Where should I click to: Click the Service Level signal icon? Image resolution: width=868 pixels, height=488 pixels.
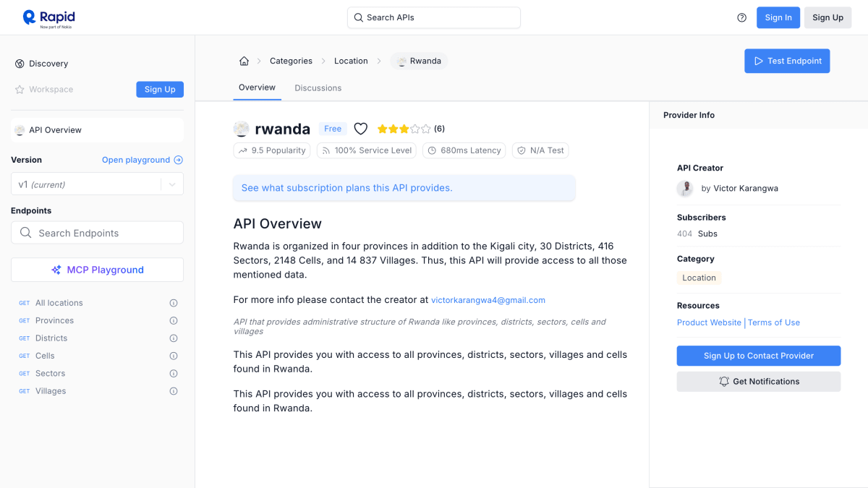tap(326, 150)
